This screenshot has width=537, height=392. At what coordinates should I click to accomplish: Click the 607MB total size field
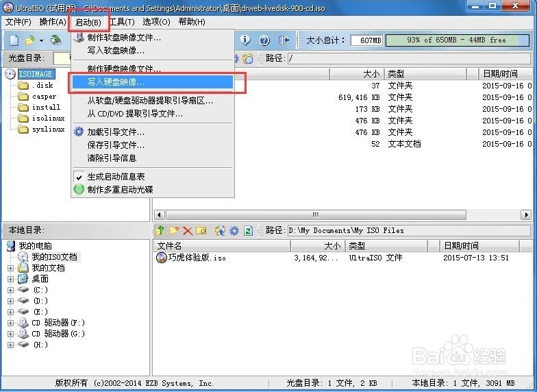366,40
